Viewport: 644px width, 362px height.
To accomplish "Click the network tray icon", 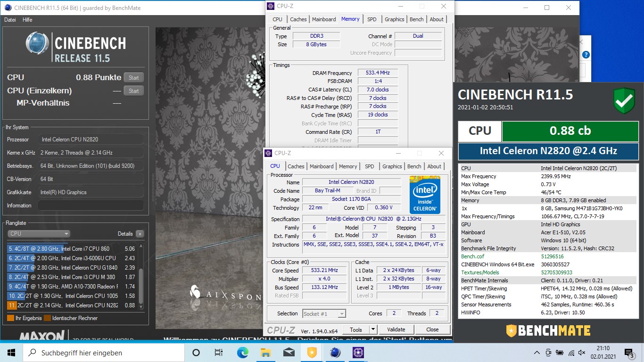I will click(571, 353).
